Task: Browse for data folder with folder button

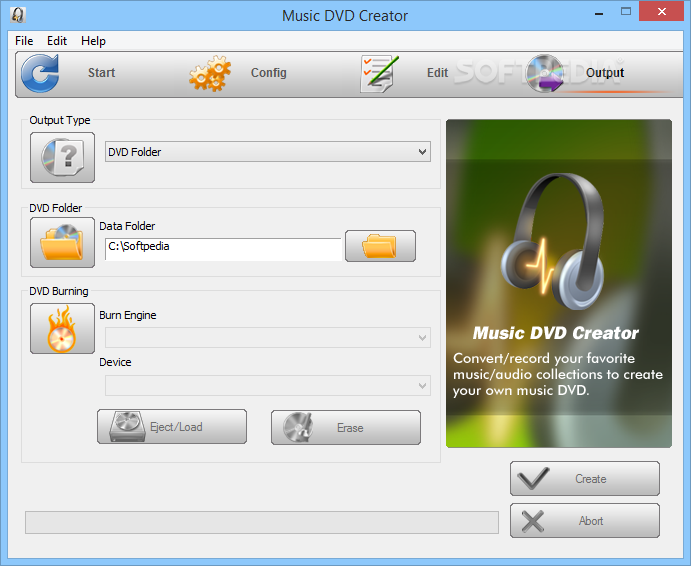Action: [x=380, y=246]
